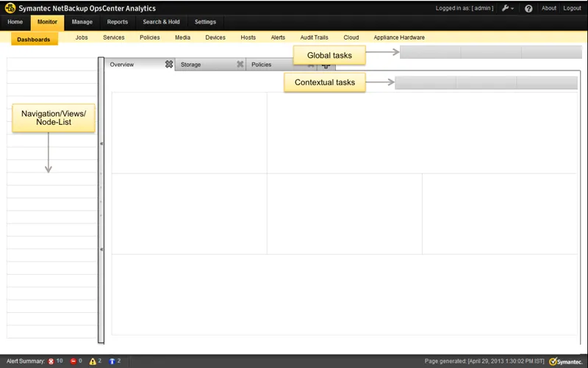588x368 pixels.
Task: Open the Devices sub-tab
Action: (215, 37)
